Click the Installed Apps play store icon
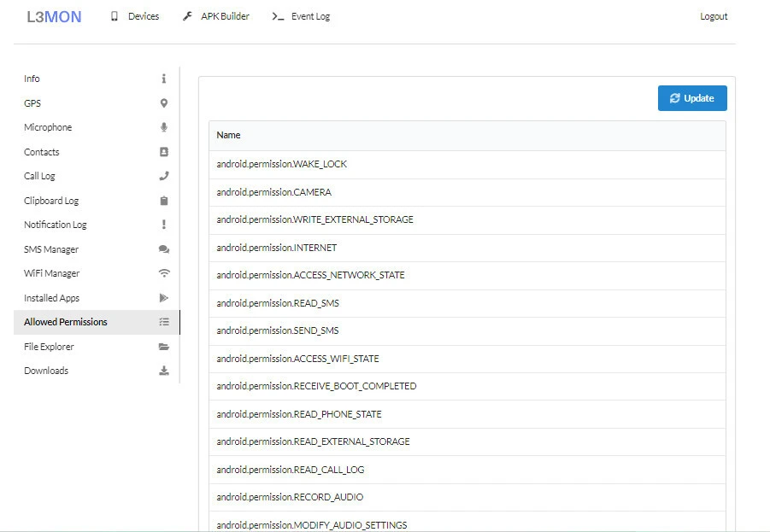The image size is (770, 532). click(164, 298)
